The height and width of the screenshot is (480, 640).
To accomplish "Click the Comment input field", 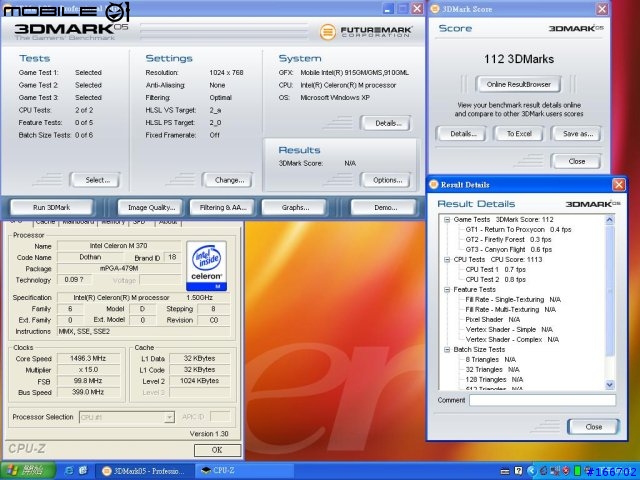I will tap(542, 400).
